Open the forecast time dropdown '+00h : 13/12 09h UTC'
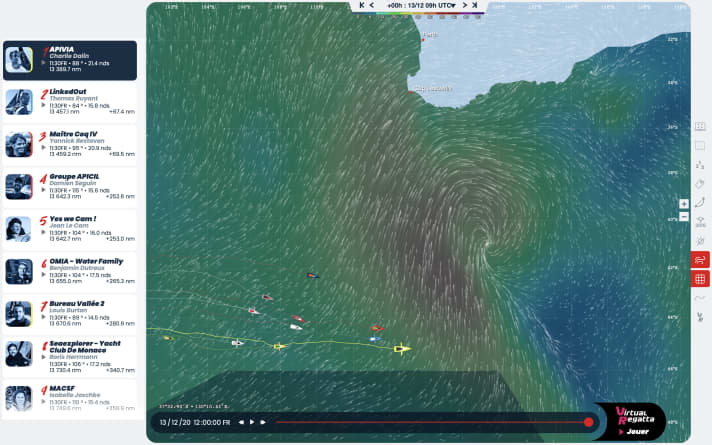Image resolution: width=712 pixels, height=445 pixels. [421, 5]
